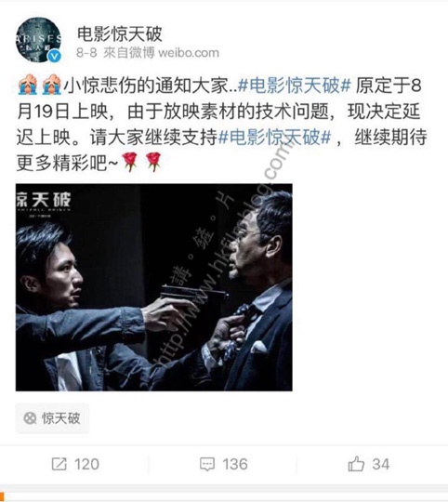Click the repost share icon
448x502 pixels.
coord(59,464)
